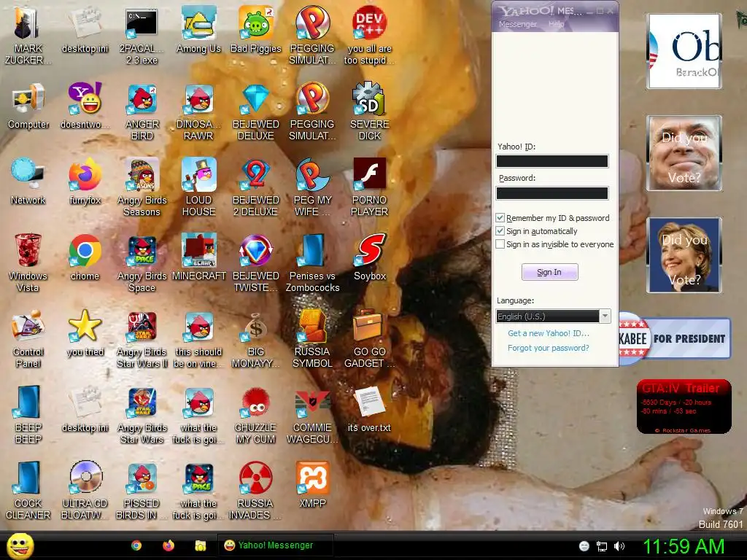Select the ANGER BIRD icon
The image size is (747, 560).
click(x=142, y=112)
